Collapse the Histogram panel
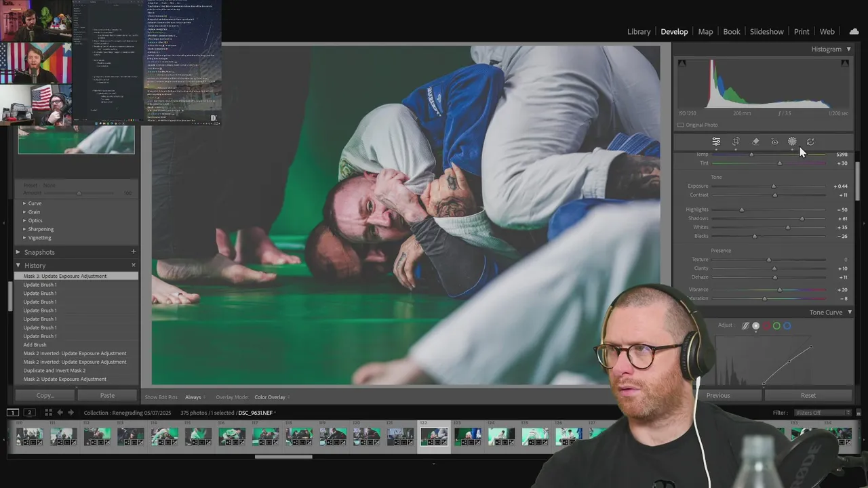 point(849,49)
